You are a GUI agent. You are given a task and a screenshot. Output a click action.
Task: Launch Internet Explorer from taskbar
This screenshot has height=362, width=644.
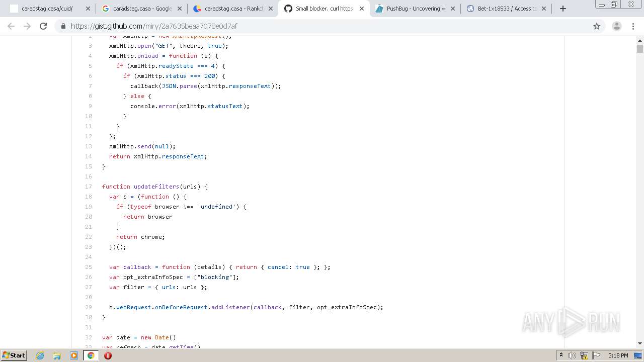[x=40, y=355]
